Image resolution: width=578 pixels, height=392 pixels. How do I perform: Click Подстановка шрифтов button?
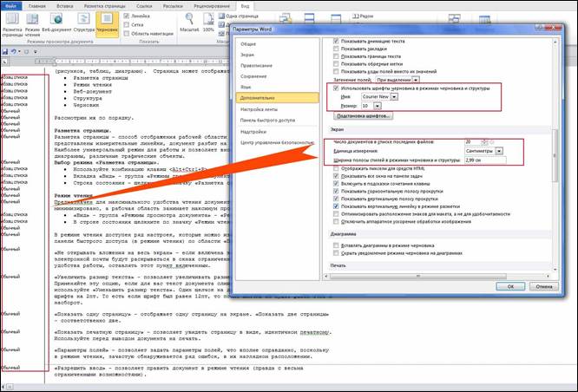click(x=363, y=116)
